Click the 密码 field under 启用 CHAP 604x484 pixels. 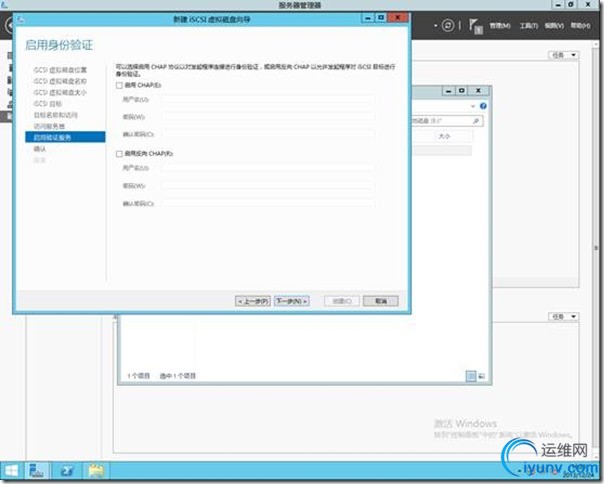point(268,117)
